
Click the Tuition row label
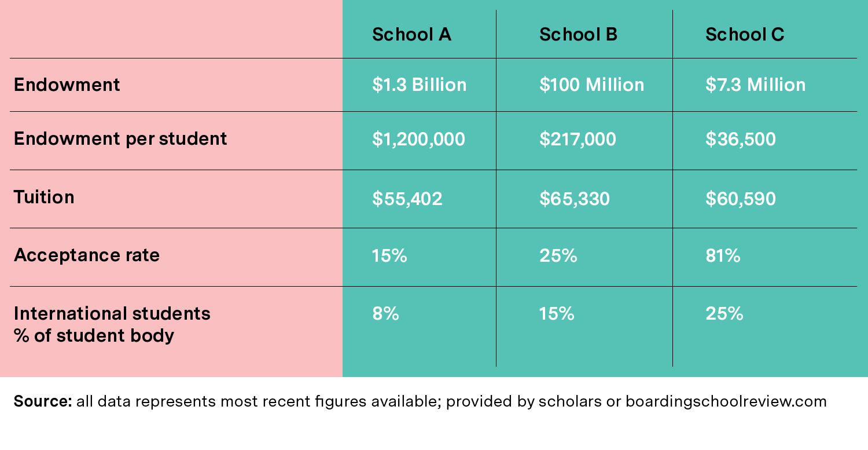point(44,197)
